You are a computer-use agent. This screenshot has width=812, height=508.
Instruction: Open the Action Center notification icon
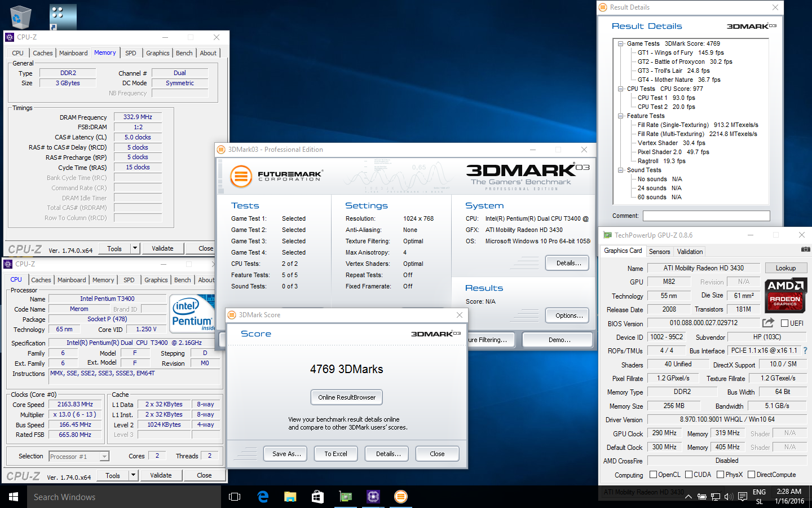tap(743, 497)
